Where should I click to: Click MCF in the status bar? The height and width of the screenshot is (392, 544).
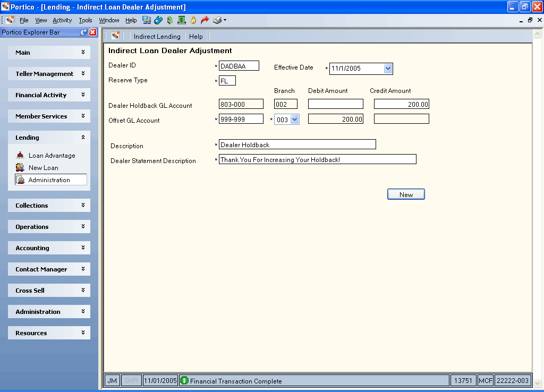tap(485, 380)
